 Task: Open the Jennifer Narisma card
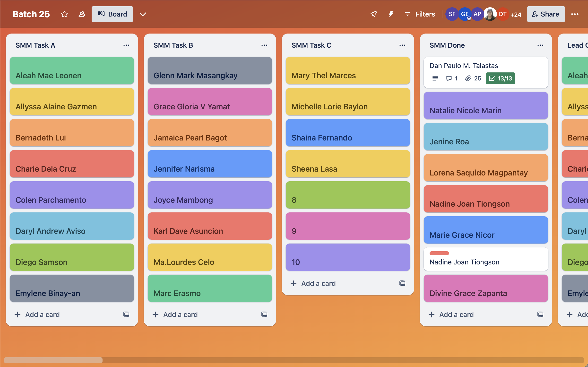click(210, 164)
